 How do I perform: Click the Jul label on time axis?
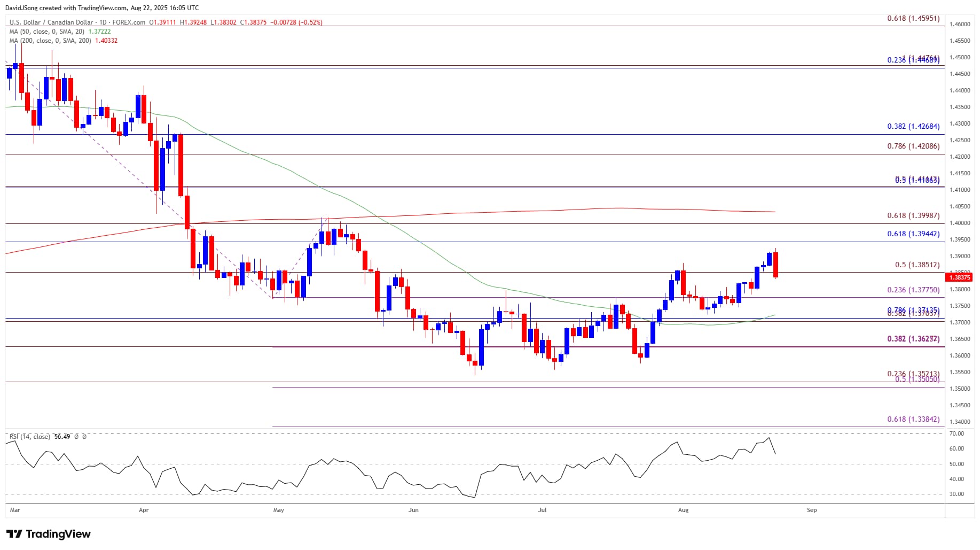click(542, 510)
